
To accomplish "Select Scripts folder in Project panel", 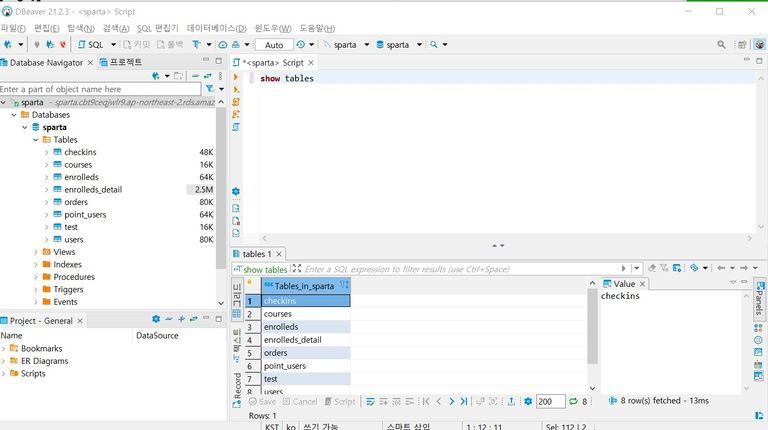I will point(33,373).
